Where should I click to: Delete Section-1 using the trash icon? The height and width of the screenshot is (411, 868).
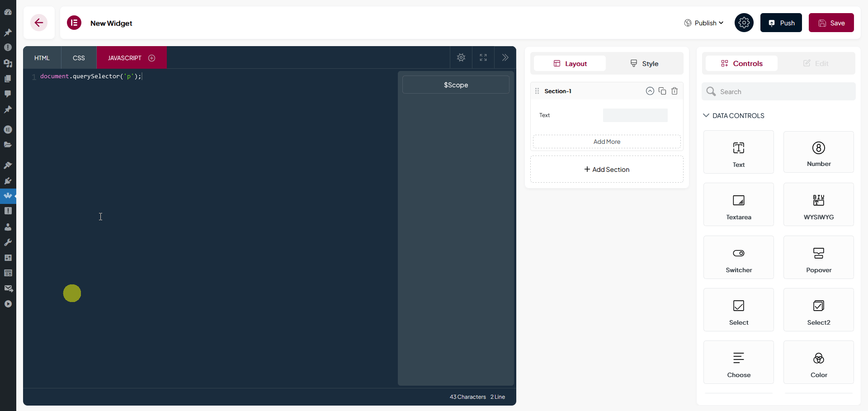[675, 91]
